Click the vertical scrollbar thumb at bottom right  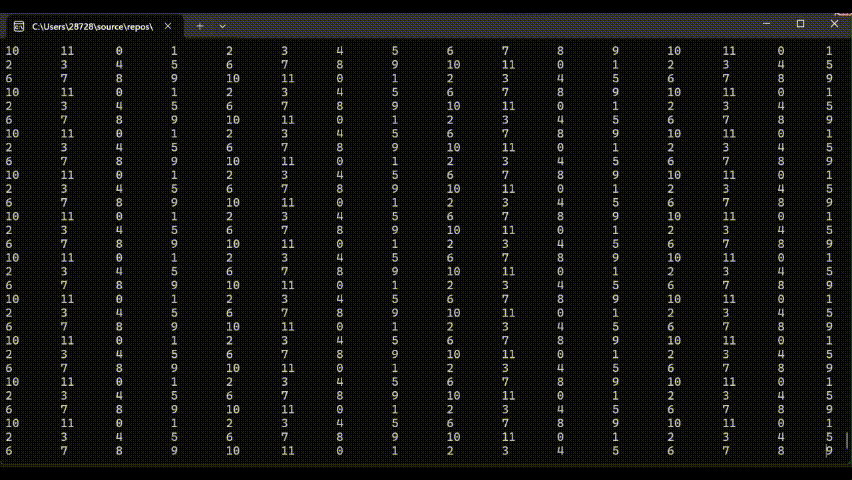click(x=847, y=440)
